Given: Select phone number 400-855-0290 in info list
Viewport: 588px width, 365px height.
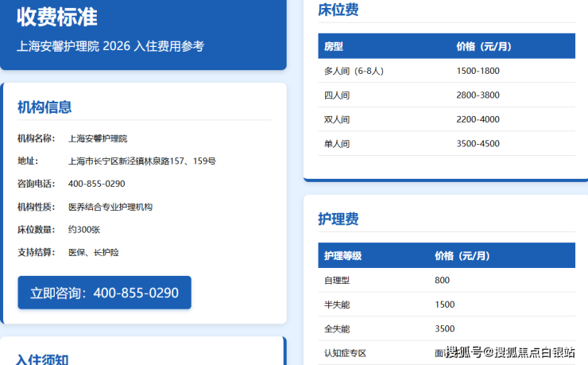Looking at the screenshot, I should 96,184.
